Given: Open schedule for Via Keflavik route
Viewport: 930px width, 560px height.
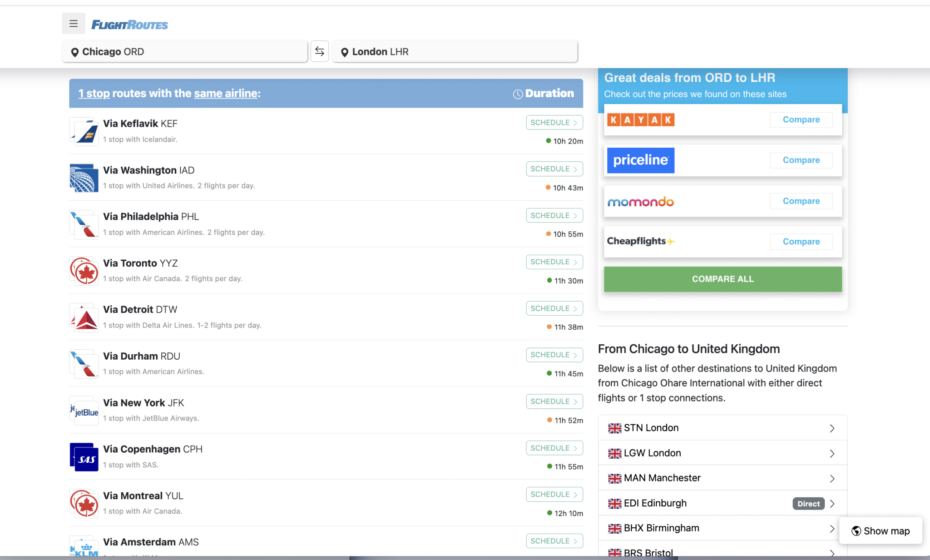Looking at the screenshot, I should tap(554, 123).
